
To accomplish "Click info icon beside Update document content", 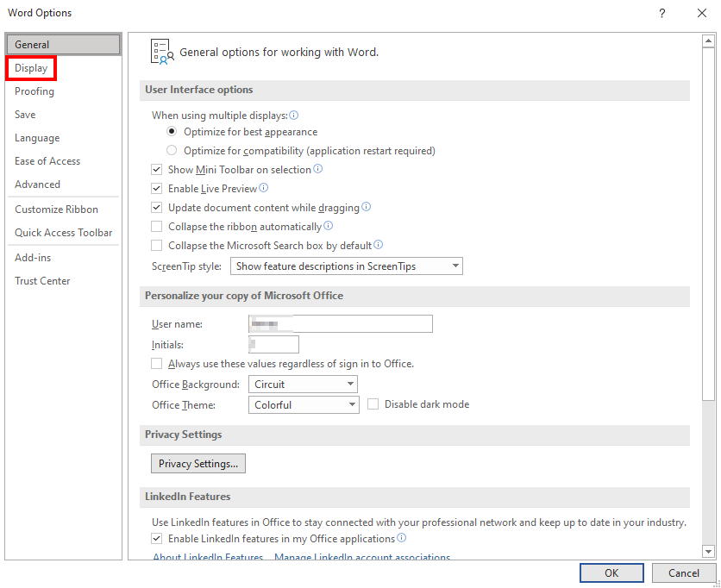I will [x=366, y=206].
